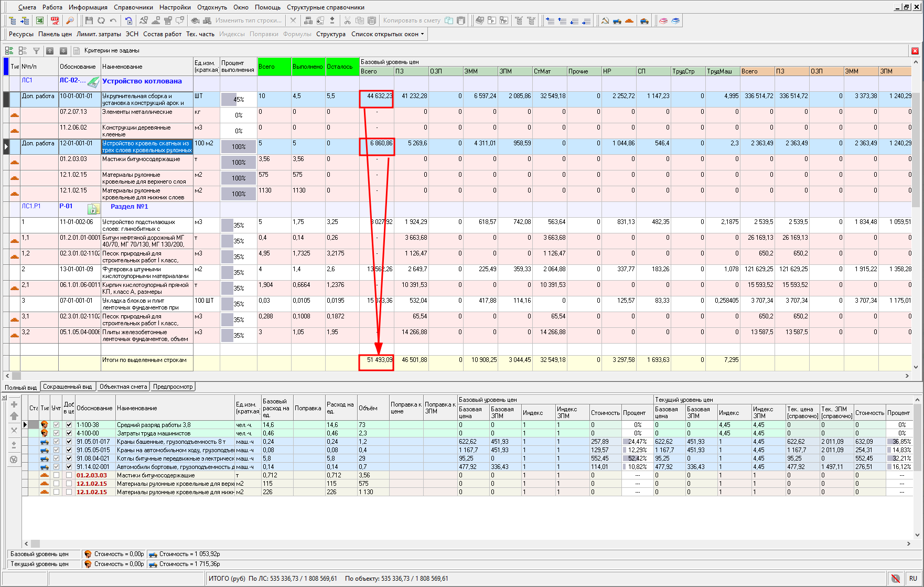Click the Ресурсы button

pyautogui.click(x=21, y=34)
